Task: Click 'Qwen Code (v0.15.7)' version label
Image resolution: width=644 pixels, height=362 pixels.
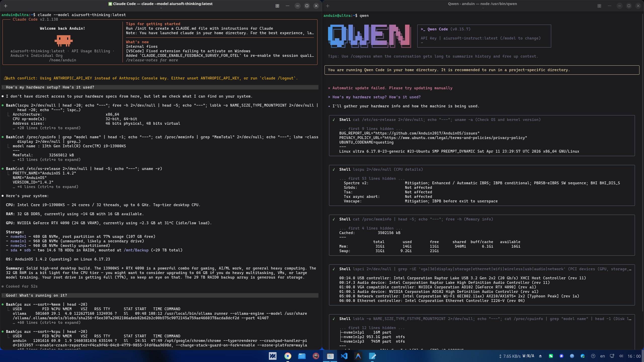Action: click(x=446, y=29)
